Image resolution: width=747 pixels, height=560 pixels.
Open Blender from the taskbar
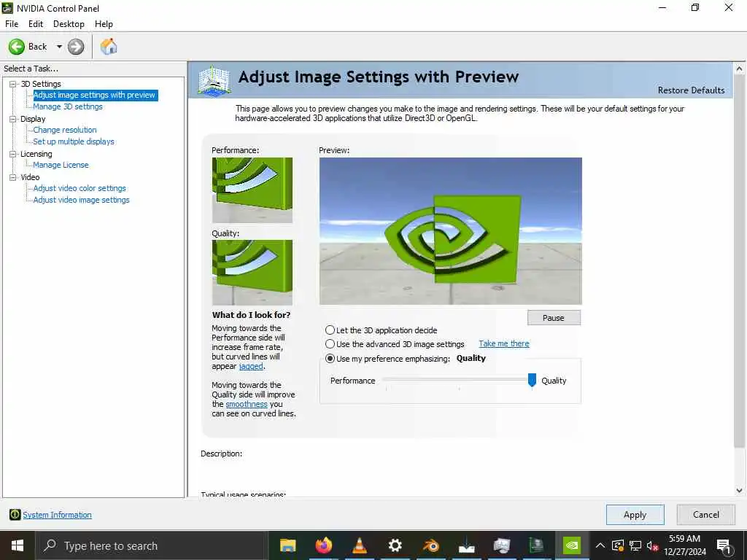[430, 545]
